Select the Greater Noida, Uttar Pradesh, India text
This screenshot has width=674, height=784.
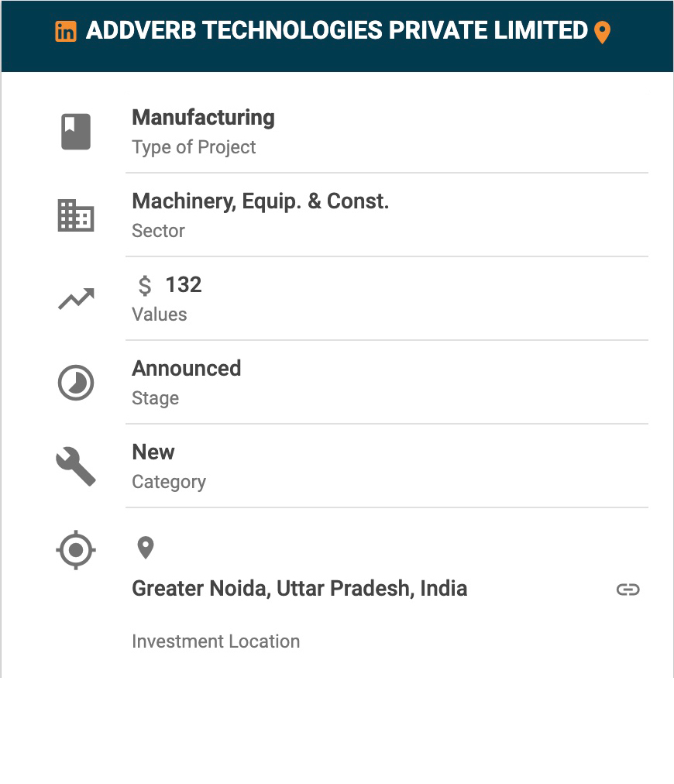click(x=299, y=589)
